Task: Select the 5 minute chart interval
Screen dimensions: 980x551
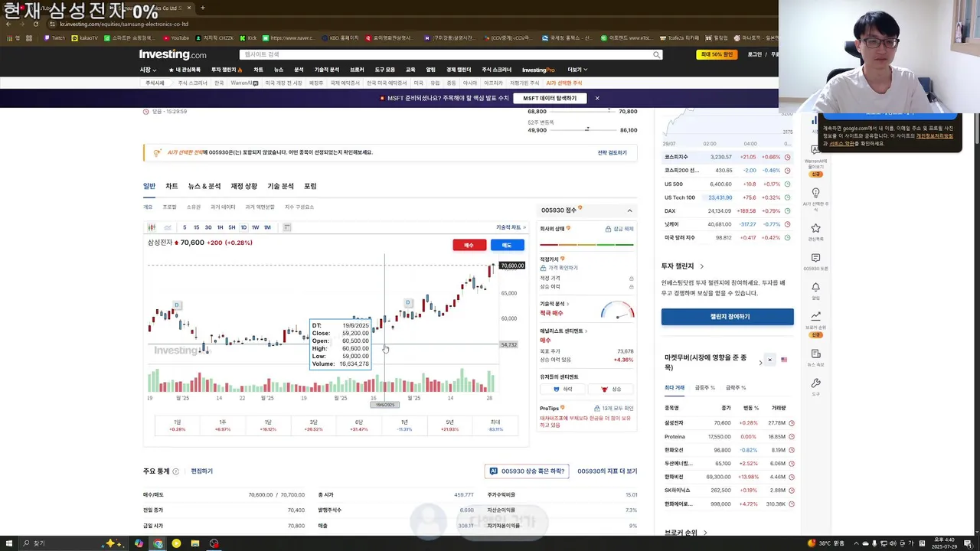Action: pos(185,227)
